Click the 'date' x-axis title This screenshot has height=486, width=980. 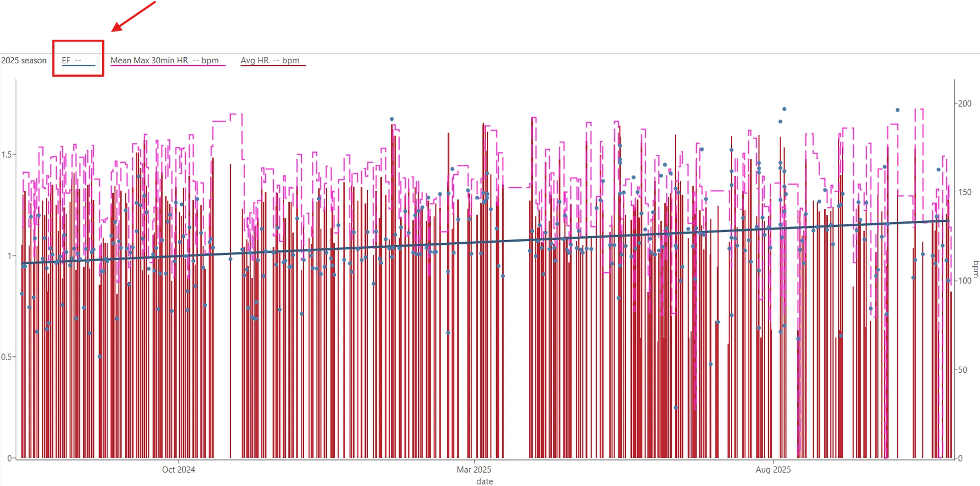coord(484,481)
